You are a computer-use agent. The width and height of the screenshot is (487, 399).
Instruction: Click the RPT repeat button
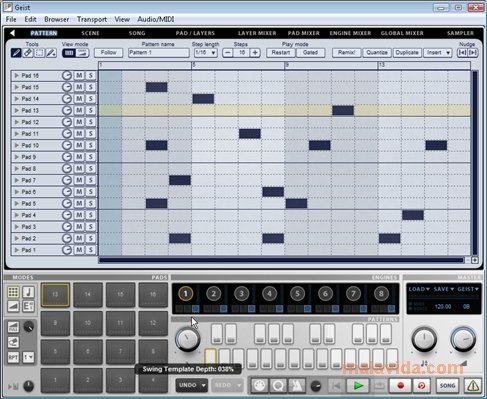13,358
